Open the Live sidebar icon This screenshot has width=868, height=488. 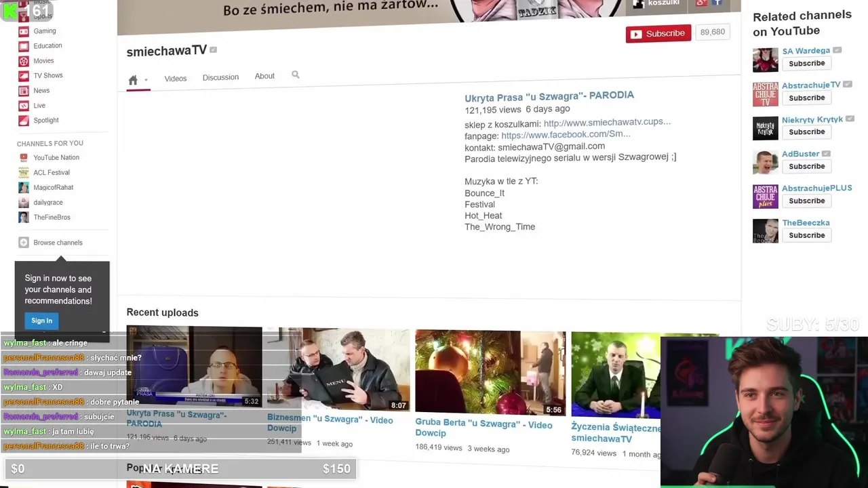[24, 106]
